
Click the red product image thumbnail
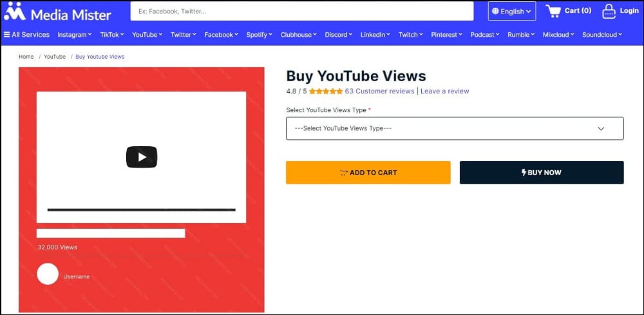click(x=141, y=189)
